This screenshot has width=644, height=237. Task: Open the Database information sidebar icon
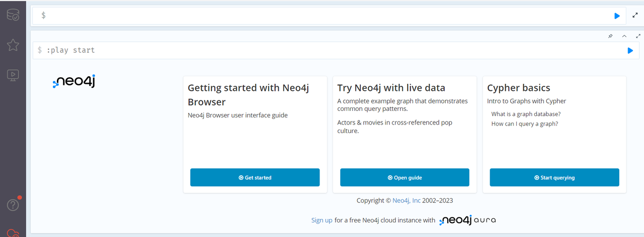[13, 15]
